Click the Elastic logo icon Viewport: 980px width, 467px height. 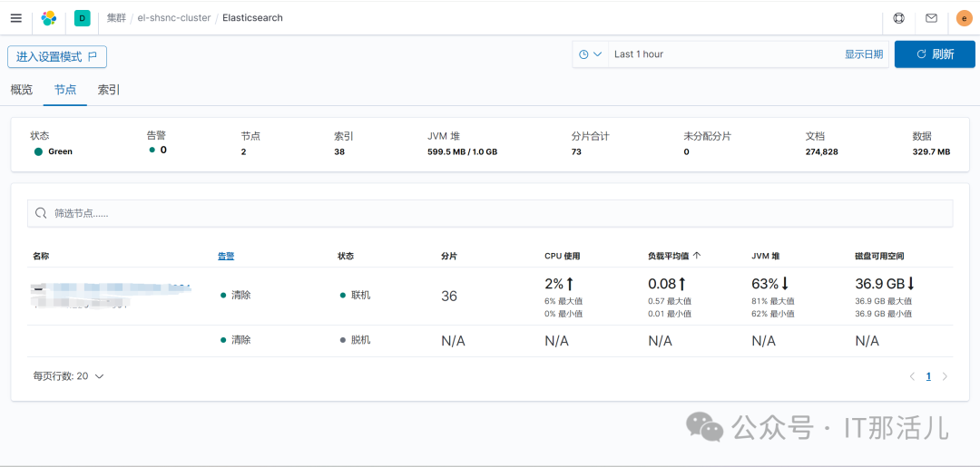(x=49, y=18)
